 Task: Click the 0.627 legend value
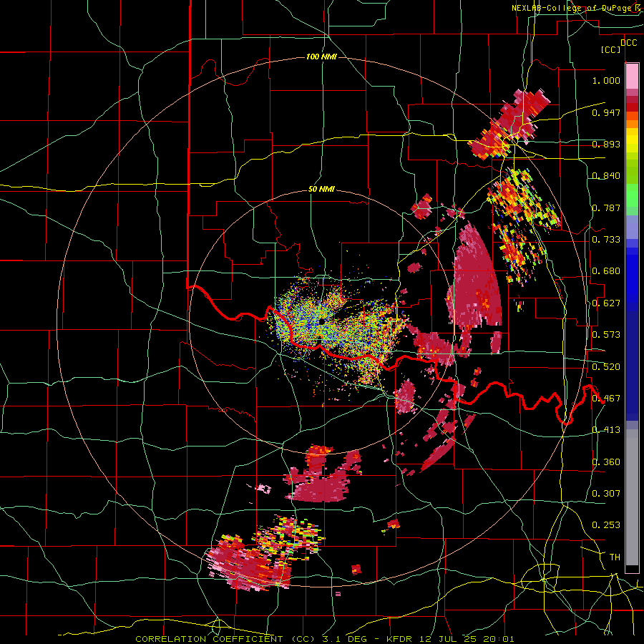606,303
